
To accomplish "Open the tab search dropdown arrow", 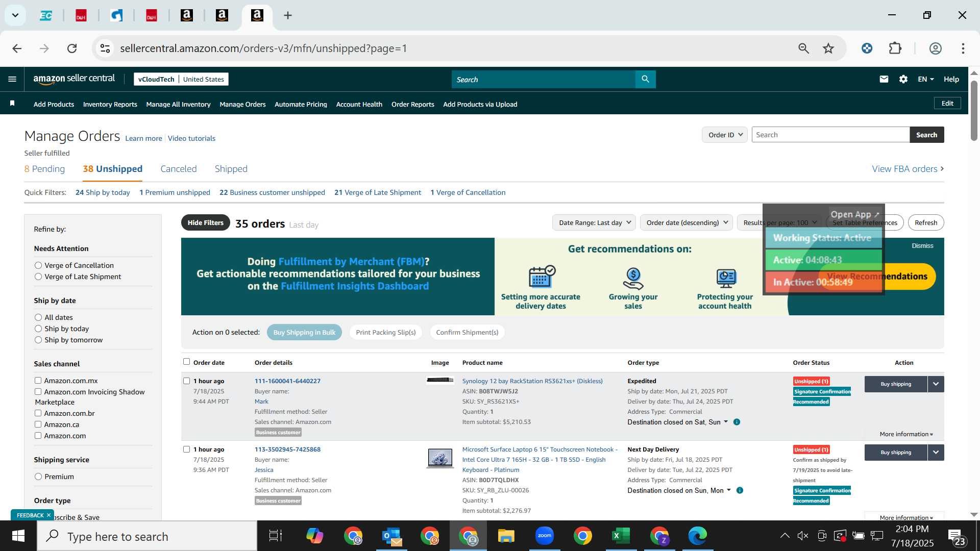I will tap(15, 15).
